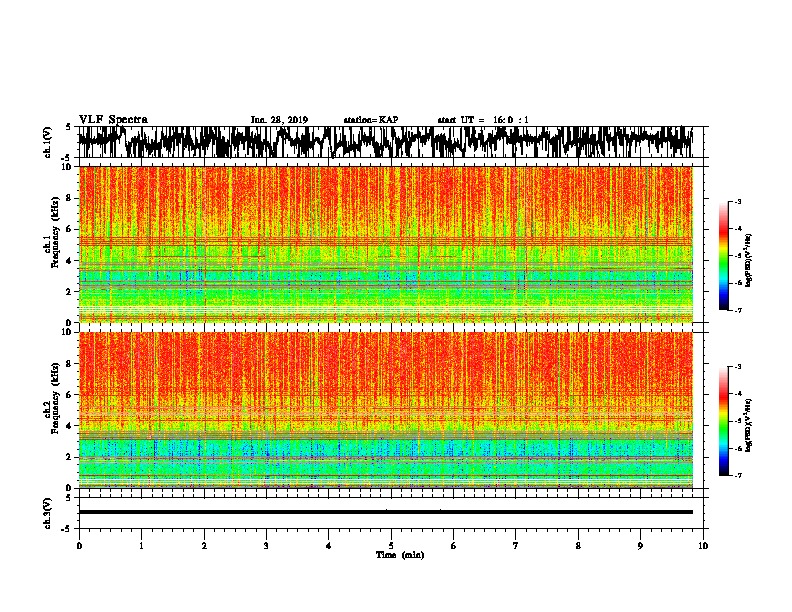The width and height of the screenshot is (792, 612).
Task: Click the "ch.3(V)" axis label
Action: pos(48,513)
